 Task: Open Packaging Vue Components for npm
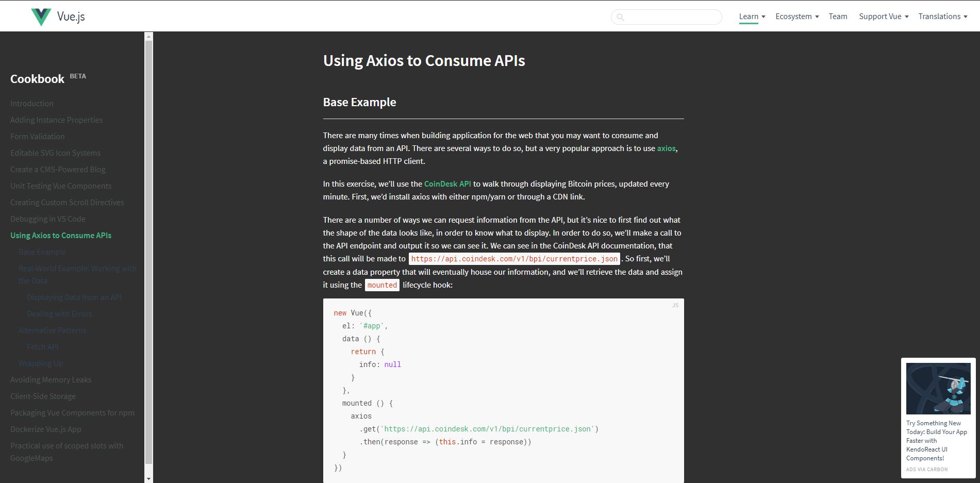[72, 413]
